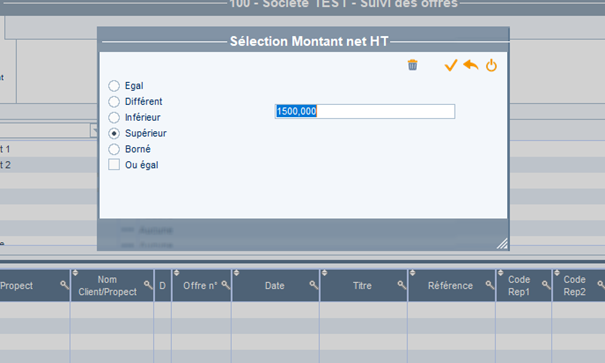Click search key icon in Date column

click(314, 285)
